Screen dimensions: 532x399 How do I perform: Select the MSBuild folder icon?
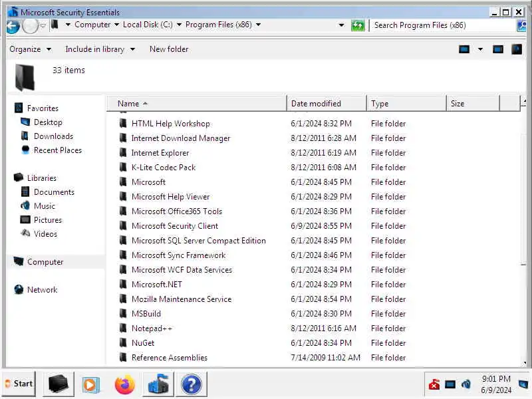tap(123, 313)
